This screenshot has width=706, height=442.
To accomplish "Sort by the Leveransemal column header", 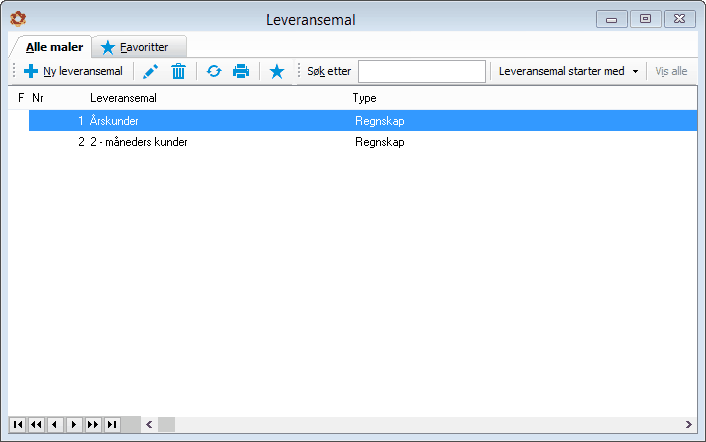I will (x=123, y=98).
